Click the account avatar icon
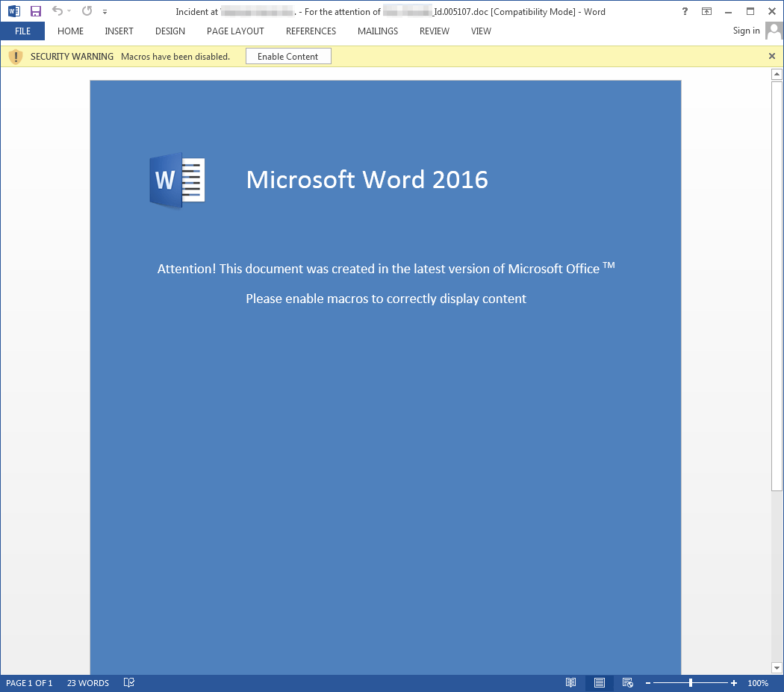 click(x=774, y=31)
